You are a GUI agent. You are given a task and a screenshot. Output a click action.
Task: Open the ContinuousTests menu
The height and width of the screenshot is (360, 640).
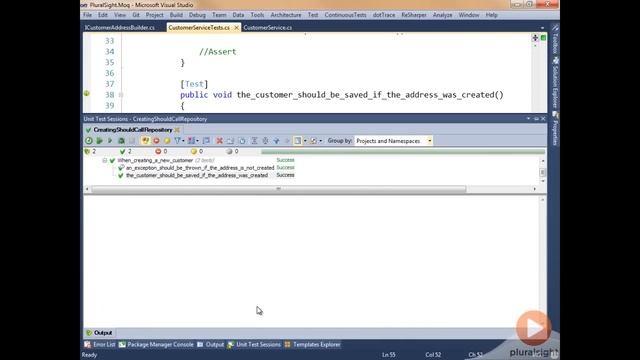point(345,15)
